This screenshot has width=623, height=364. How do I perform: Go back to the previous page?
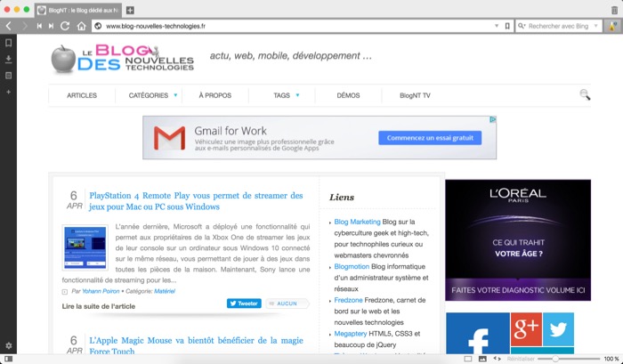pyautogui.click(x=8, y=26)
